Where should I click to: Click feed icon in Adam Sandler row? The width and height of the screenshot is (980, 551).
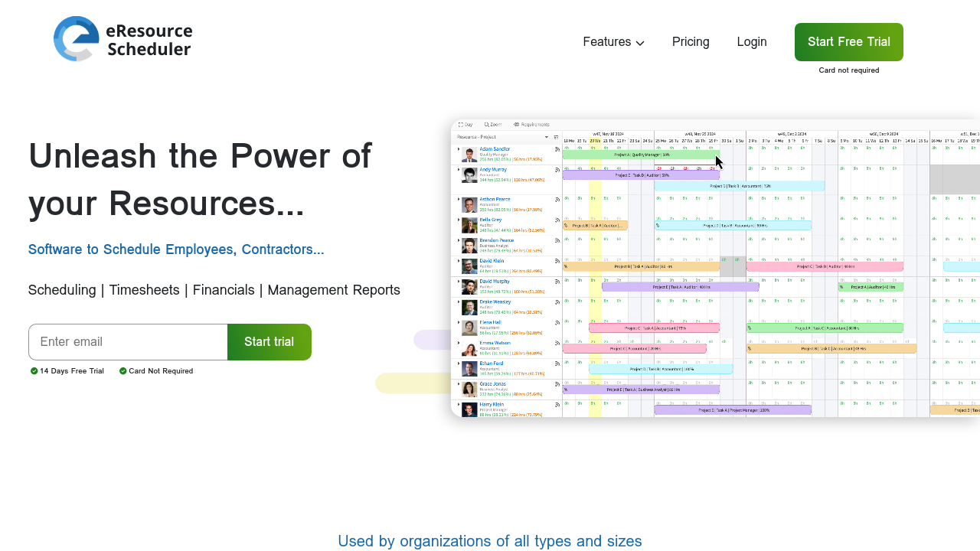(557, 149)
